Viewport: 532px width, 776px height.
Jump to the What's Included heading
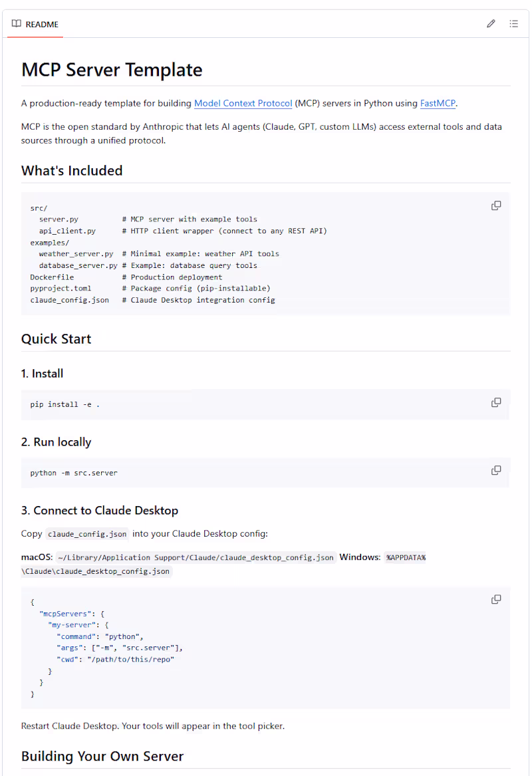(x=72, y=170)
